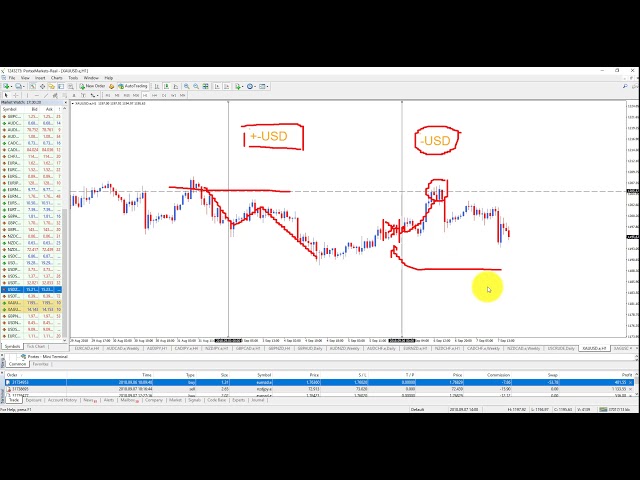Open profiles dropdown arrow in toolbar
The width and height of the screenshot is (640, 480).
coord(24,86)
